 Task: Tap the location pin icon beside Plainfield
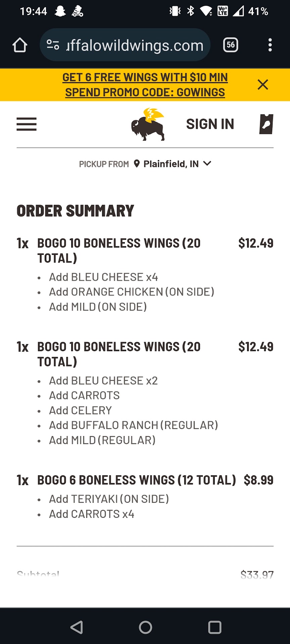pyautogui.click(x=137, y=164)
